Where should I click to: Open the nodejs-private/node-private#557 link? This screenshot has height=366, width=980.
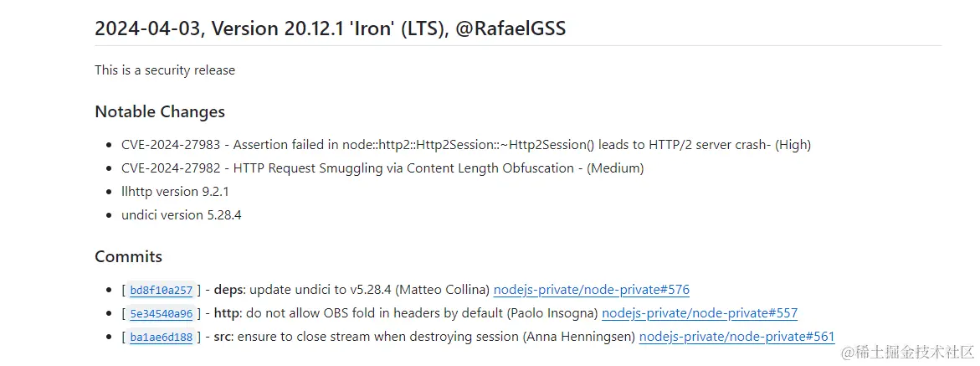[700, 313]
